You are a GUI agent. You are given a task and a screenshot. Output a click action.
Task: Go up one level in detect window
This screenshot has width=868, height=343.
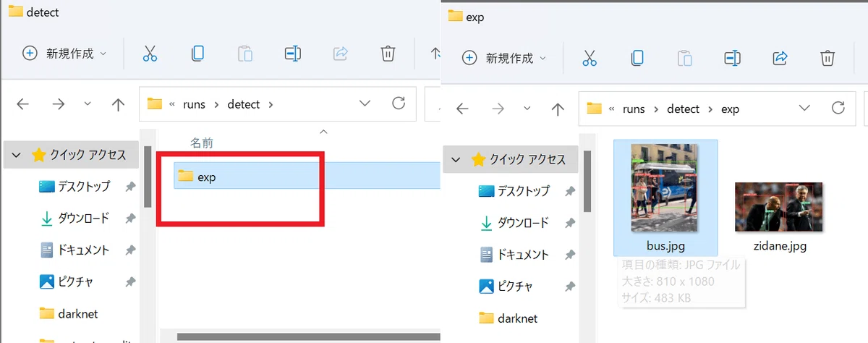point(118,104)
